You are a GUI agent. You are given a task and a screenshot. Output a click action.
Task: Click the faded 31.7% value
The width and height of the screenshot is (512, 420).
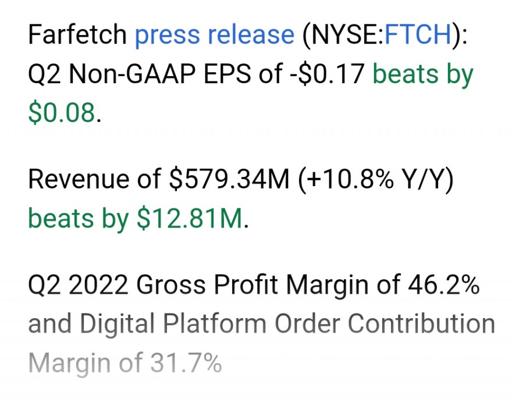point(186,362)
